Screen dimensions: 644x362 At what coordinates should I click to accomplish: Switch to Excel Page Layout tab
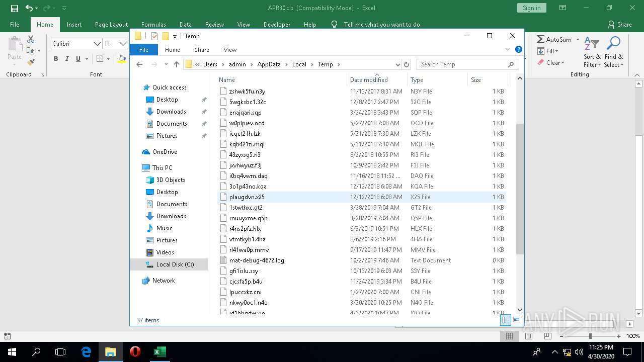coord(111,24)
